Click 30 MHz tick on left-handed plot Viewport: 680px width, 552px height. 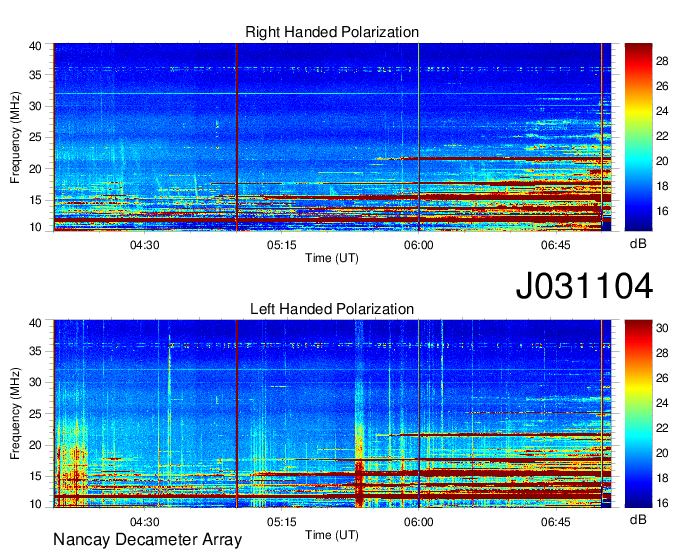pyautogui.click(x=36, y=382)
